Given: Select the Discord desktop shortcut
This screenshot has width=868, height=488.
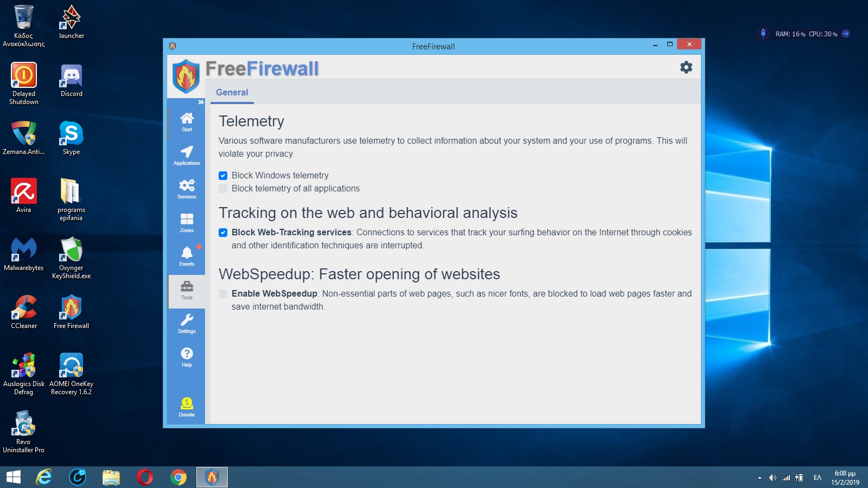Looking at the screenshot, I should (x=72, y=80).
